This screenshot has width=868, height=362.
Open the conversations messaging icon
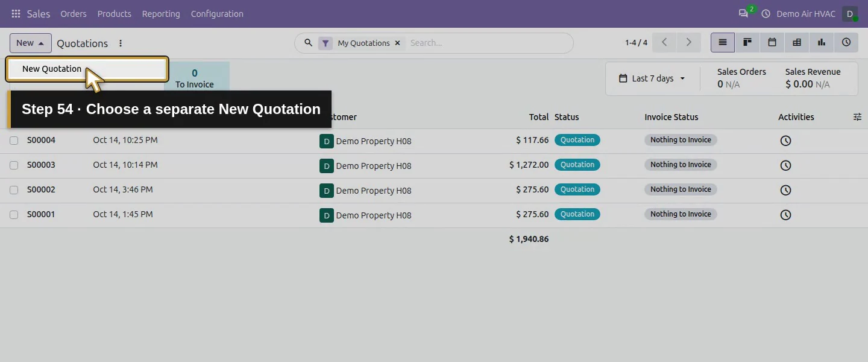pyautogui.click(x=743, y=13)
